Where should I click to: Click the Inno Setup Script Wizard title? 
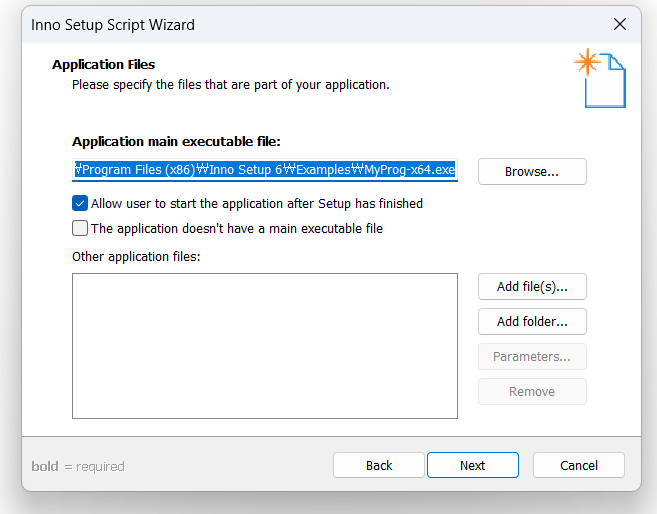click(113, 25)
